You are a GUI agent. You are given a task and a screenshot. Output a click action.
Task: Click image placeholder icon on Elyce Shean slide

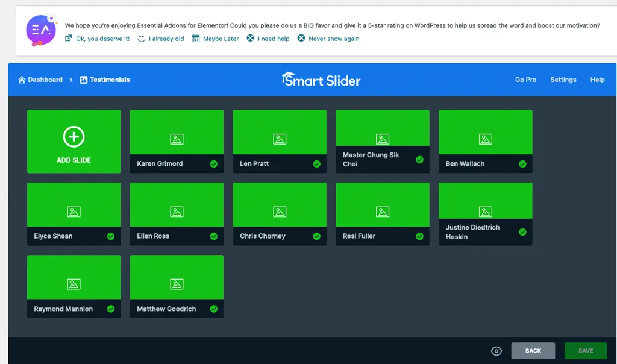click(x=74, y=212)
